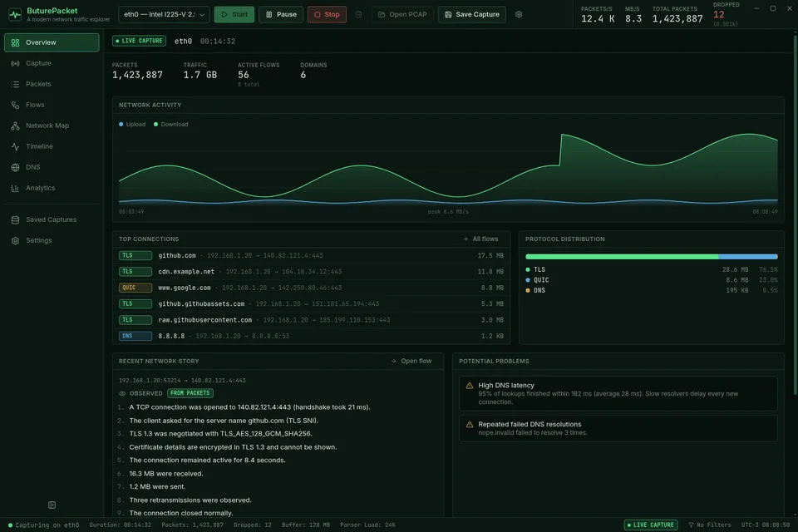
Task: Open the High DNS latency problem card
Action: pyautogui.click(x=618, y=393)
